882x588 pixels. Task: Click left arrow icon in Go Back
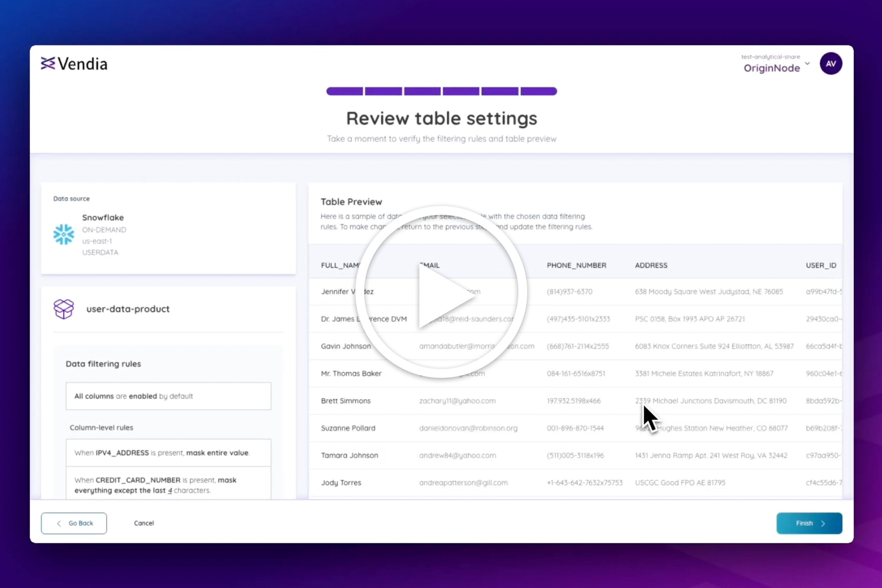pos(59,524)
